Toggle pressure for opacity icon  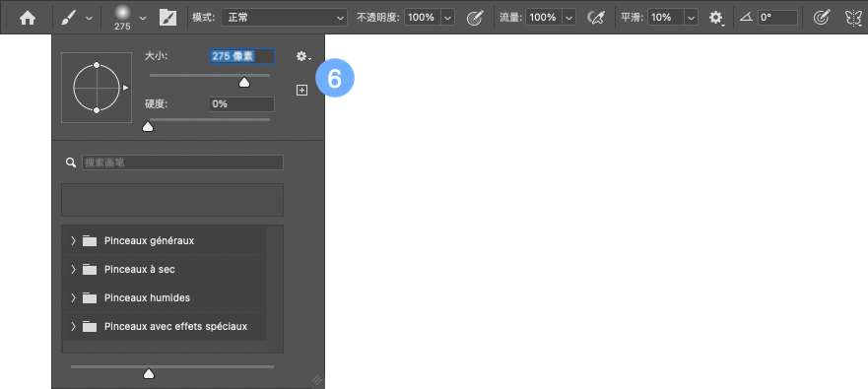(x=475, y=18)
